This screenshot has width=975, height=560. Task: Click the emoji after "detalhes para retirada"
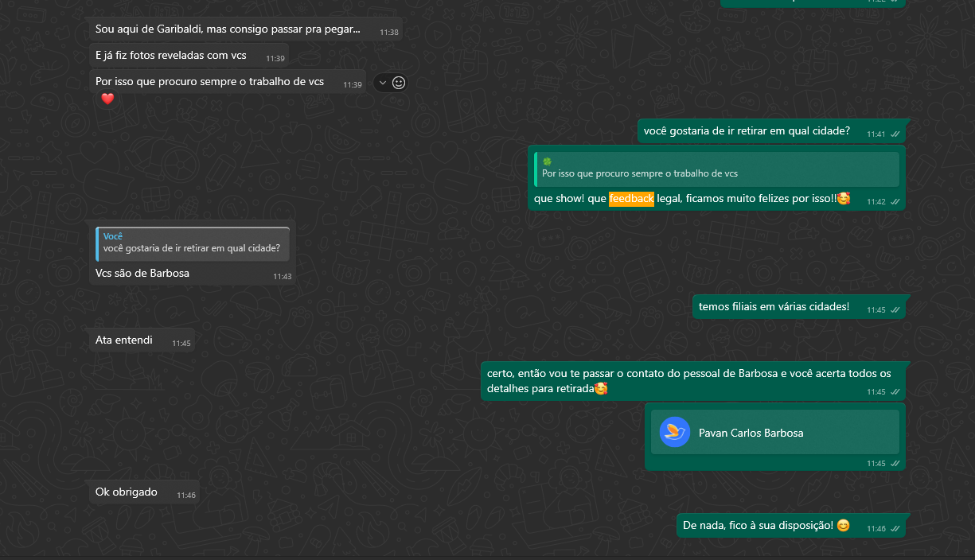coord(602,389)
